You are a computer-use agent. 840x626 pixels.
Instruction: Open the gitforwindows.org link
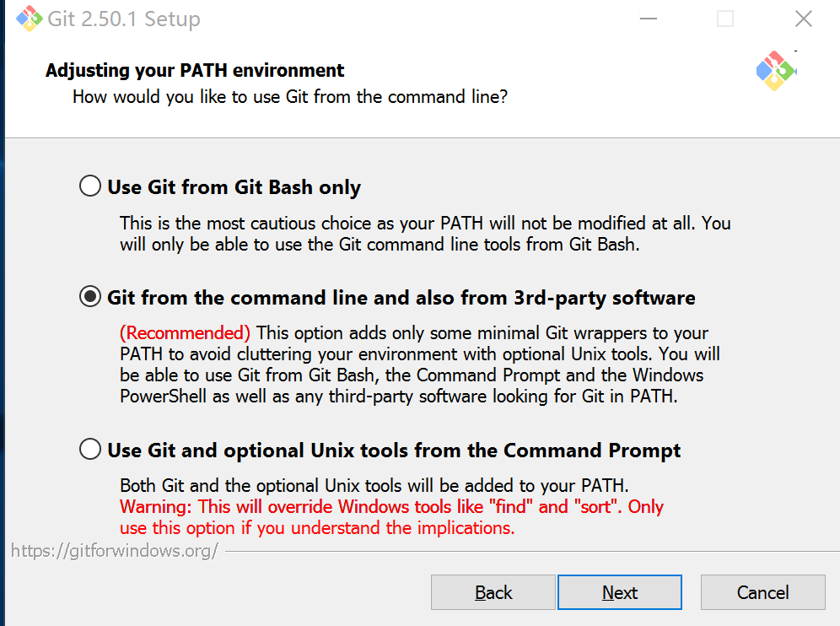(x=115, y=550)
